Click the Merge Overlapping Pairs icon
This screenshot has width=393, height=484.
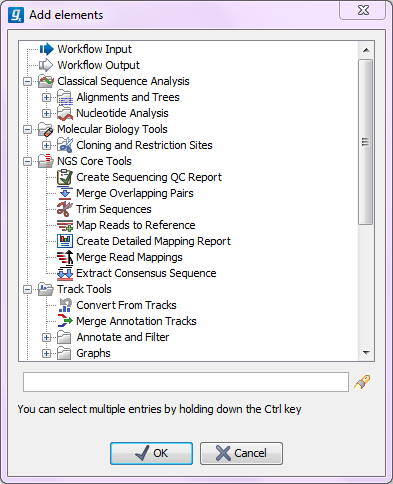click(65, 193)
